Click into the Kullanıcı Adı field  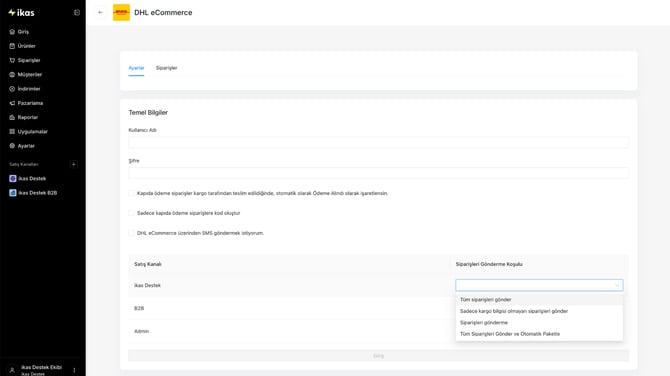tap(378, 142)
